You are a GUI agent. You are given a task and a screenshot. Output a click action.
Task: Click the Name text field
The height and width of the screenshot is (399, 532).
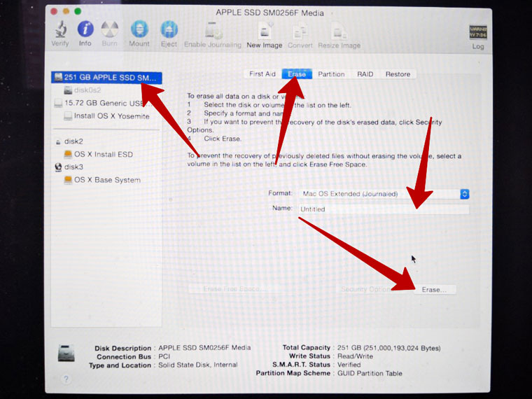tap(384, 209)
